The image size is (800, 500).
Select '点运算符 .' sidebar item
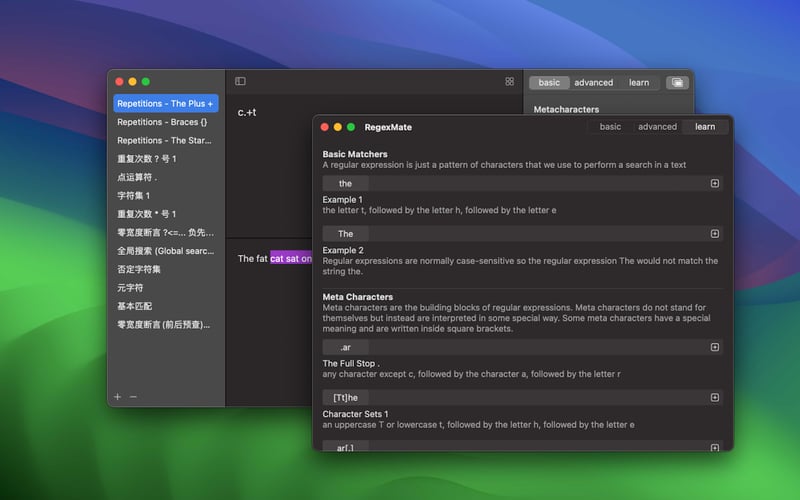coord(166,177)
